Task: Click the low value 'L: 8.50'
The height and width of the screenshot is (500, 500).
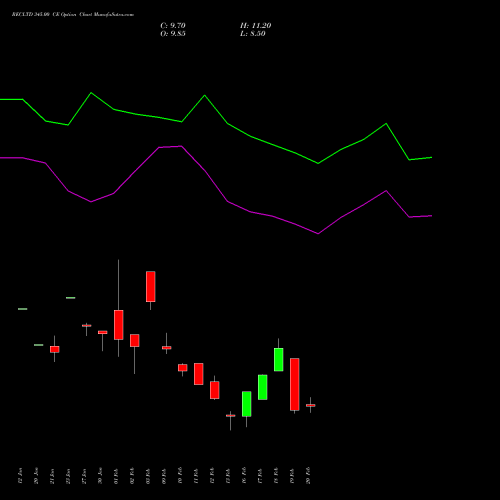Action: point(253,34)
